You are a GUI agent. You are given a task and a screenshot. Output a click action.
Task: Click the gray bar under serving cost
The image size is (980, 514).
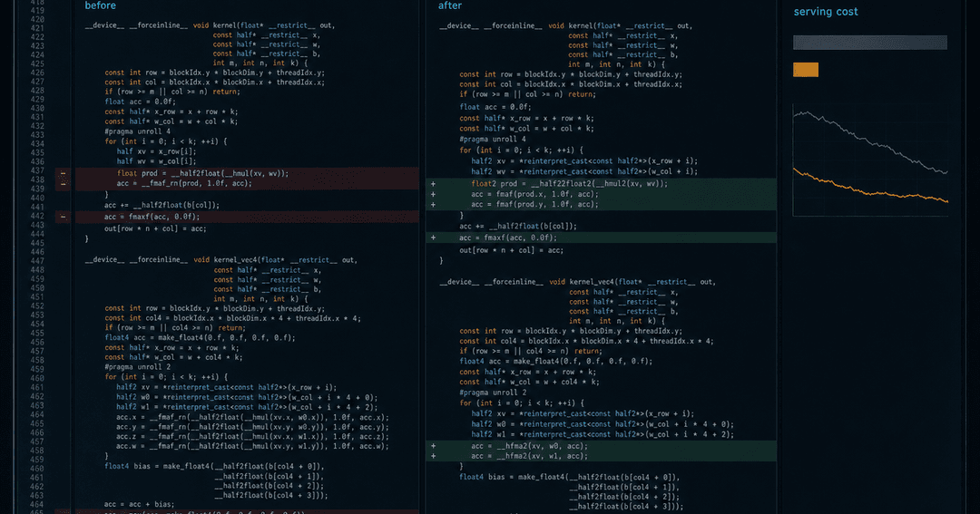click(x=870, y=43)
